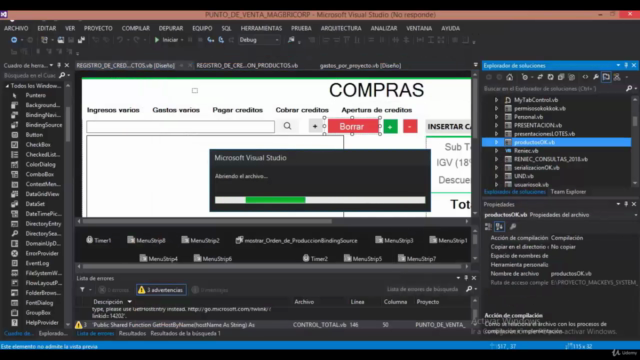Toggle the 0 mensajes filter button

(x=210, y=290)
